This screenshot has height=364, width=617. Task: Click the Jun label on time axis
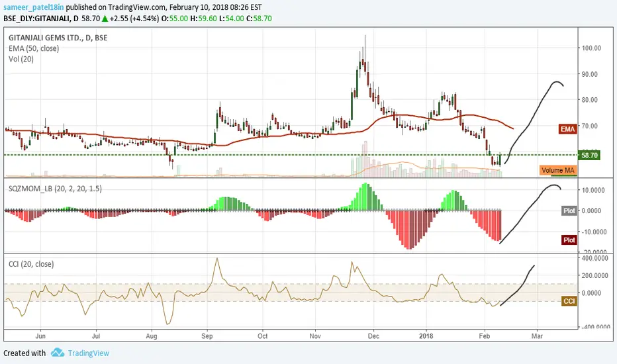(x=40, y=336)
